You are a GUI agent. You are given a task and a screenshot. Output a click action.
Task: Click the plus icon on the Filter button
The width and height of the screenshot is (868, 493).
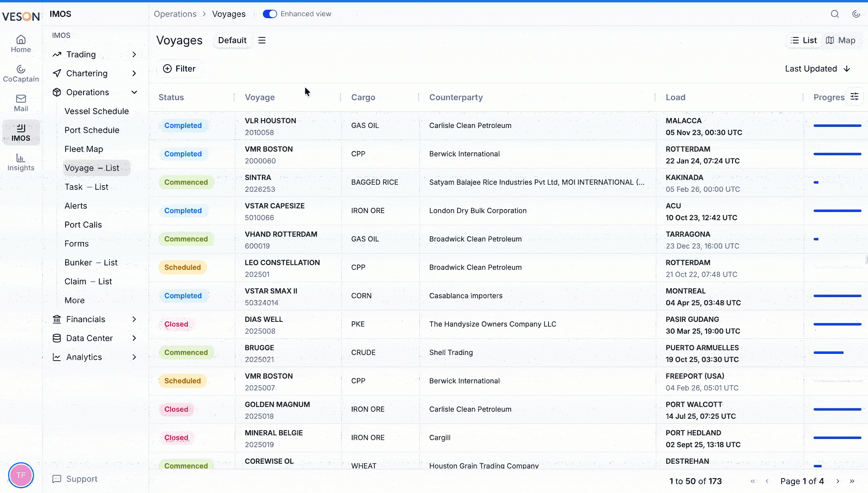pyautogui.click(x=167, y=69)
